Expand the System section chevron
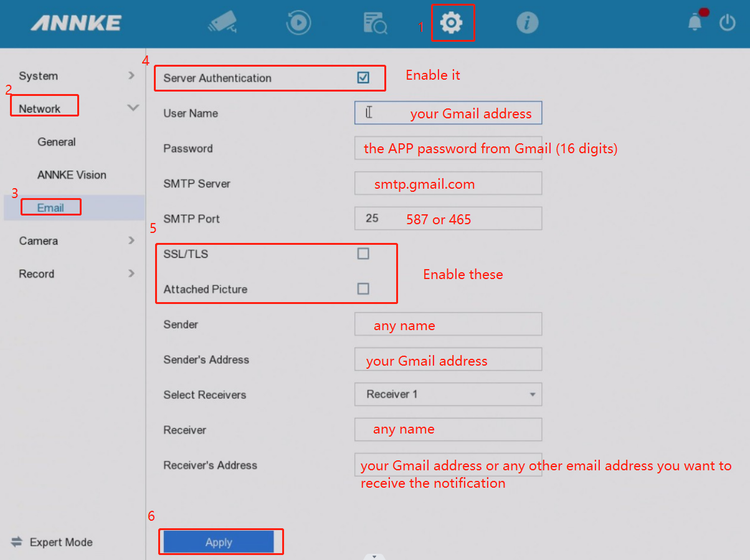This screenshot has width=750, height=560. pyautogui.click(x=131, y=75)
